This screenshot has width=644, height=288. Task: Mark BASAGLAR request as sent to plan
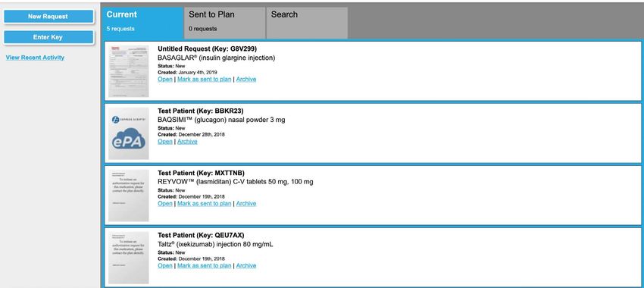[x=204, y=80]
